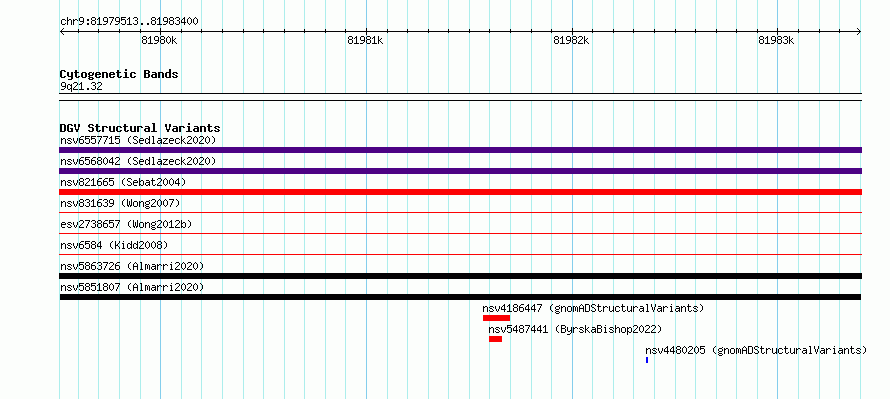Click the black bar under nsv5863726

[x=460, y=276]
